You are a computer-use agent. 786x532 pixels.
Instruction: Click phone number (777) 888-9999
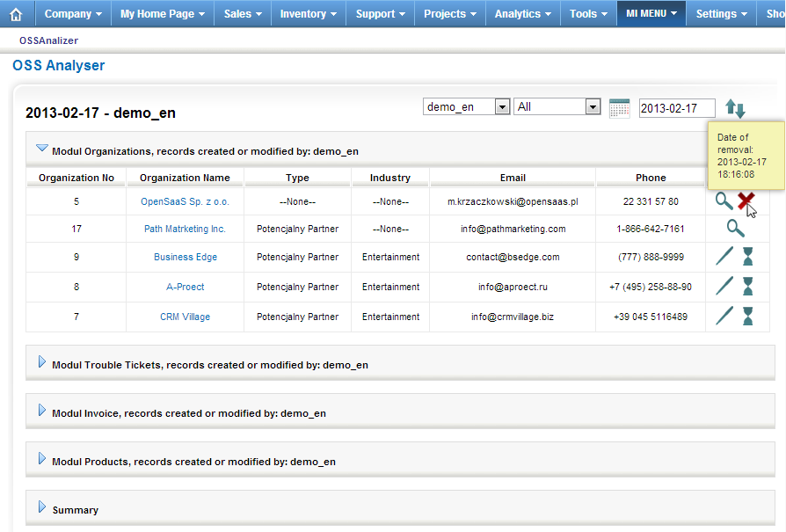[651, 257]
